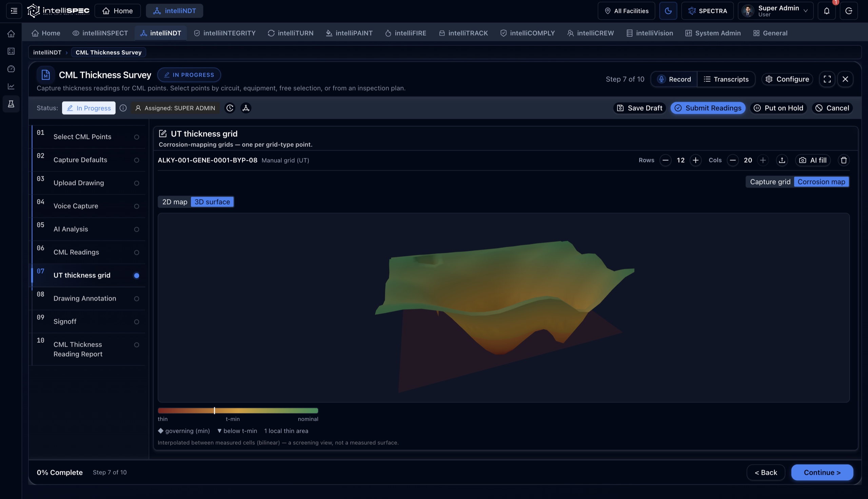Viewport: 868px width, 499px height.
Task: Open the intelliFIRE module tab
Action: pyautogui.click(x=406, y=33)
